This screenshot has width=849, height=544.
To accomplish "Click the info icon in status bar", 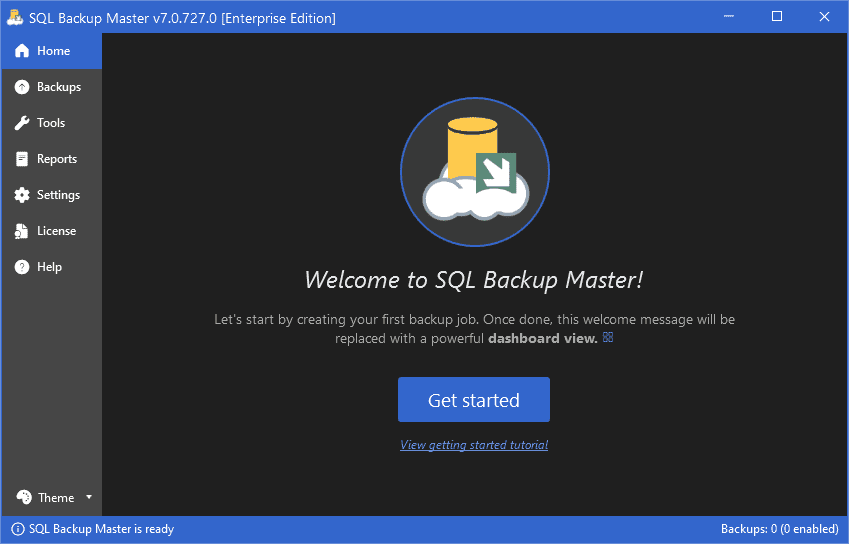I will click(17, 529).
